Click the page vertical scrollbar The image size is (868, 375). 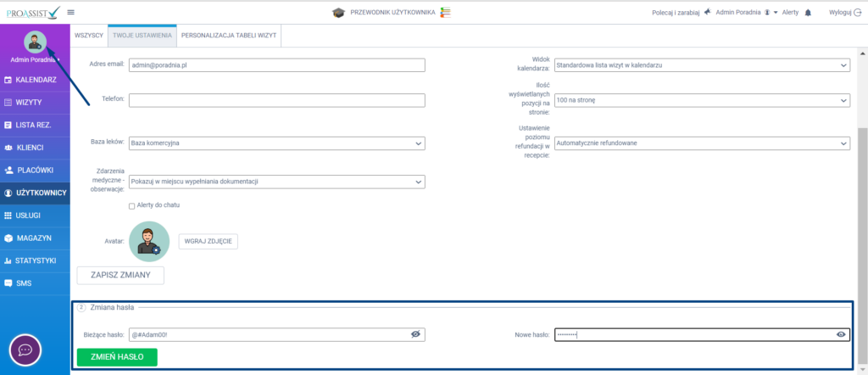coord(862,212)
